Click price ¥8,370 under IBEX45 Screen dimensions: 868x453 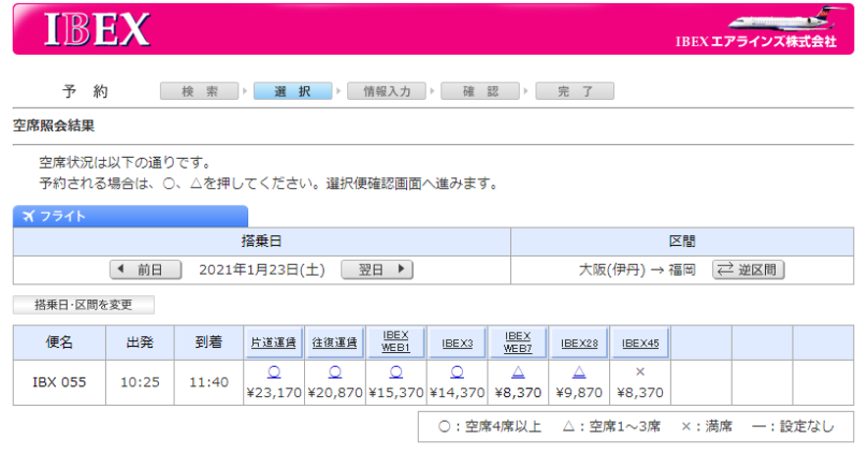click(639, 393)
